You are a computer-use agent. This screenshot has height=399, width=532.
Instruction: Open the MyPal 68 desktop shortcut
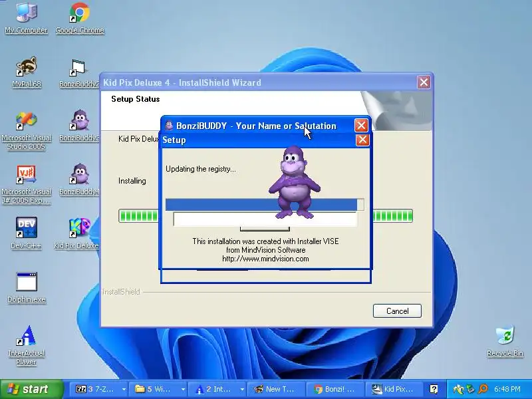(x=27, y=72)
